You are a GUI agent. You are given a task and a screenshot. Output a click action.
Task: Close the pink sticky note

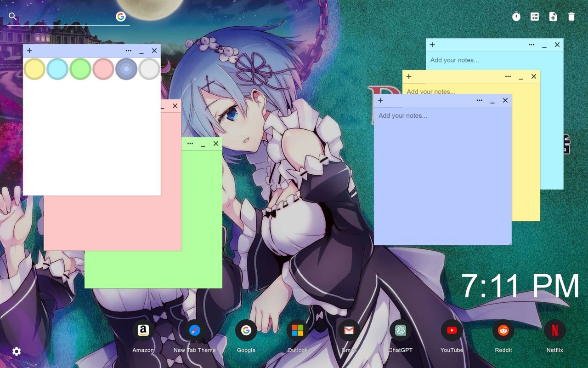[175, 106]
